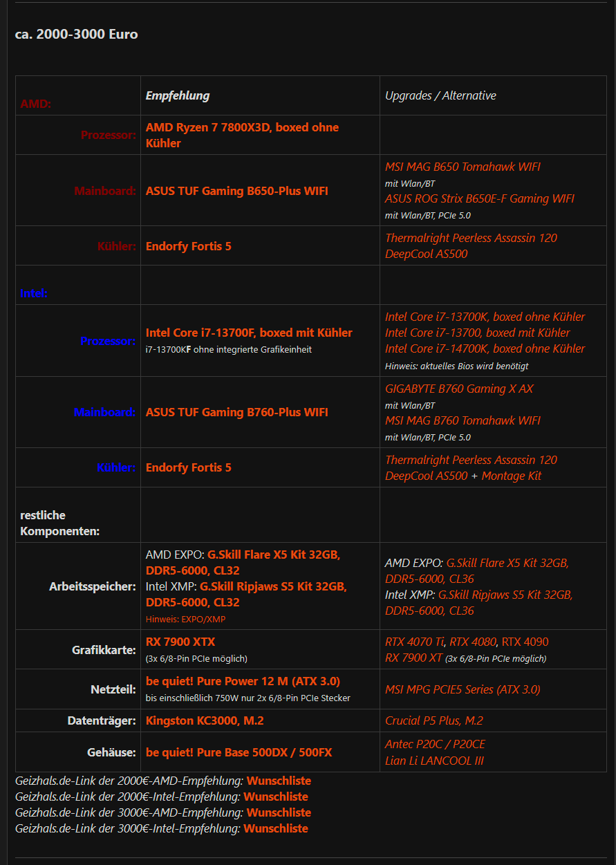The image size is (616, 865).
Task: Open the Endorfy Fortis 5 cooler link
Action: (188, 245)
